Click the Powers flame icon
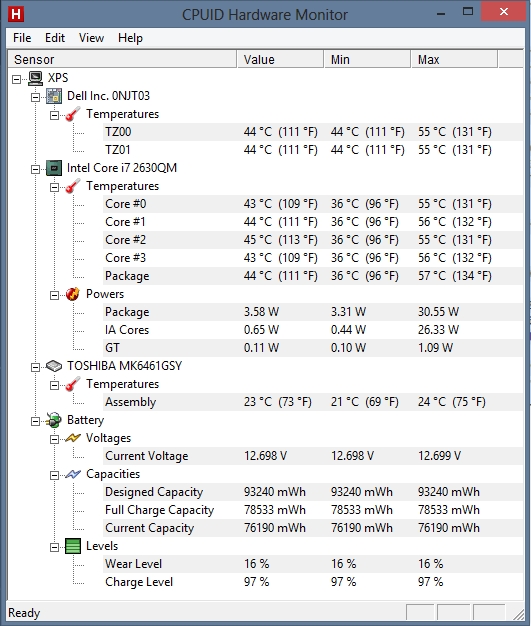Image resolution: width=531 pixels, height=626 pixels. (73, 294)
